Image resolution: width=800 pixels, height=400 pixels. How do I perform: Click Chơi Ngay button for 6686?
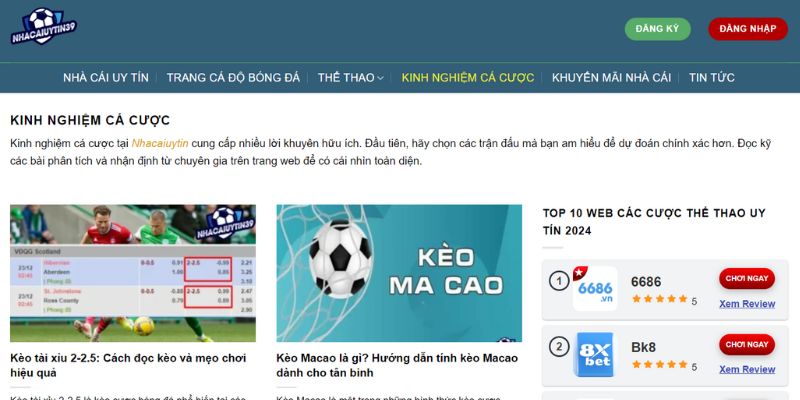747,279
